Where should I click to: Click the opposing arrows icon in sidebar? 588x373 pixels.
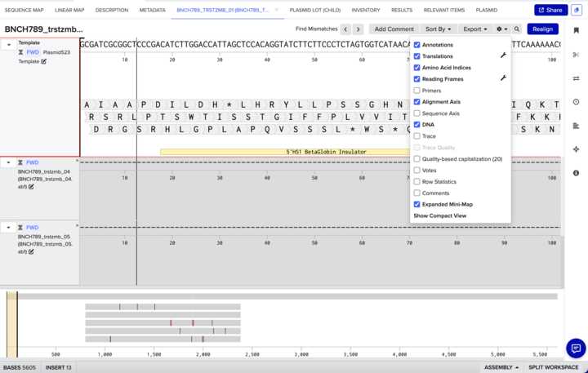(x=576, y=78)
